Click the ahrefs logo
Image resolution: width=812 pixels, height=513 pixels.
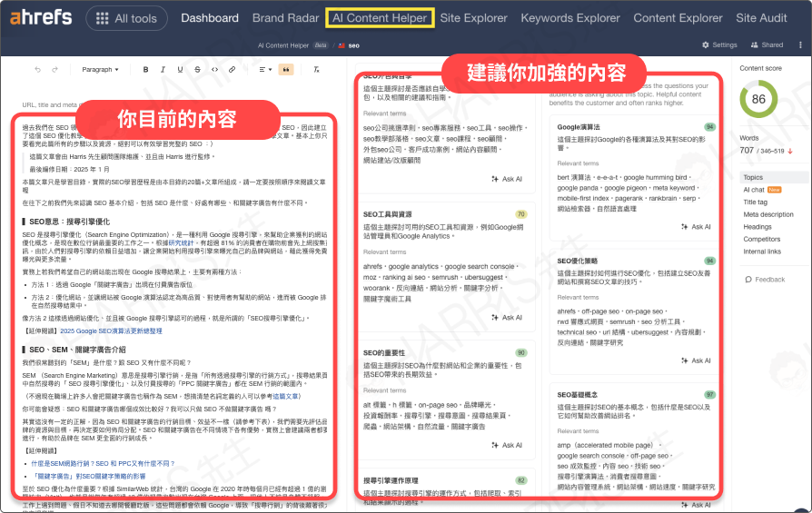point(41,17)
